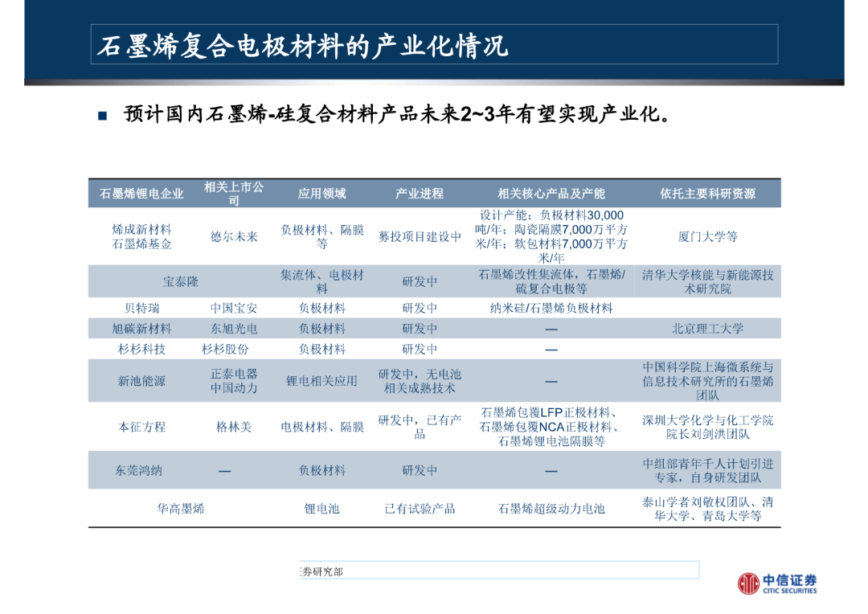Click the cell 本征方程
This screenshot has height=614, width=868.
(x=141, y=427)
